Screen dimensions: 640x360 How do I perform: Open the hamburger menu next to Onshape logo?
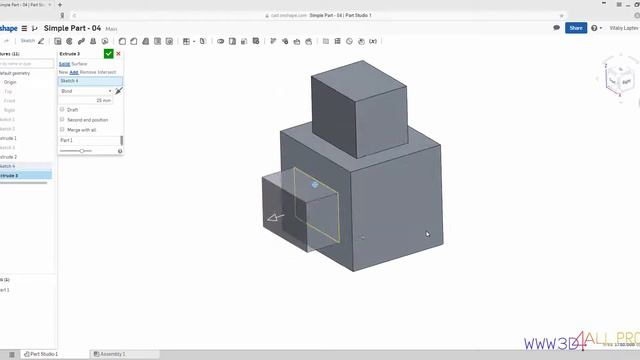point(24,28)
